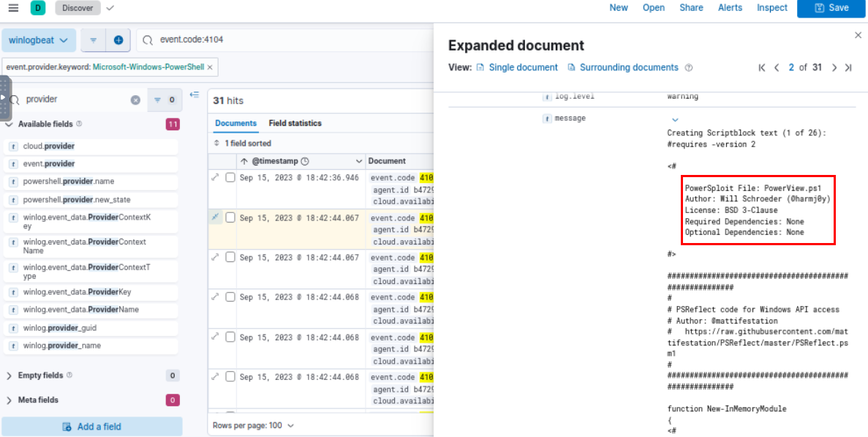Click the add filter plus icon

pyautogui.click(x=118, y=40)
